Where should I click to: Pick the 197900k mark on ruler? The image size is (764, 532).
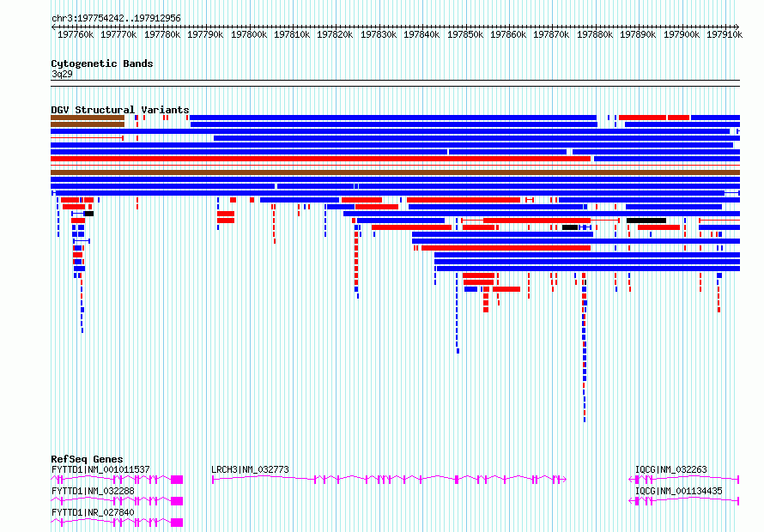click(682, 34)
